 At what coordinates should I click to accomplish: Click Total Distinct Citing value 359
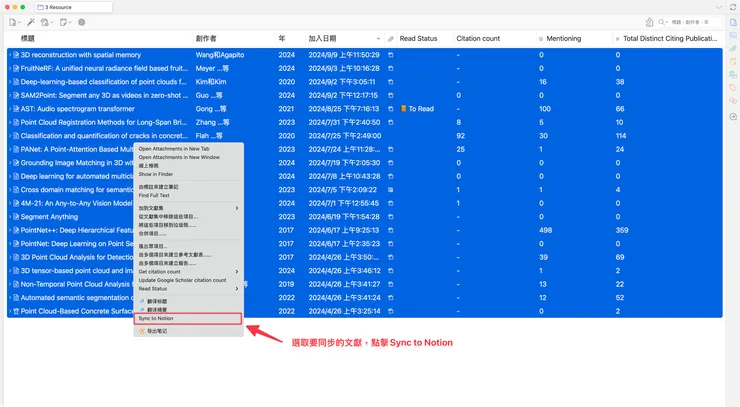[x=622, y=230]
